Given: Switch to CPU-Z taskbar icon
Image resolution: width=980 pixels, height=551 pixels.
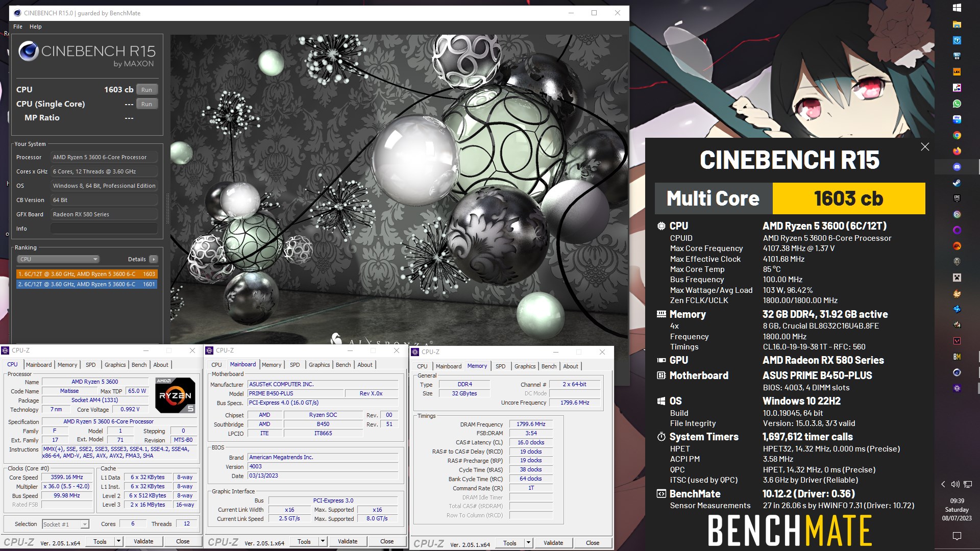Looking at the screenshot, I should pyautogui.click(x=957, y=388).
